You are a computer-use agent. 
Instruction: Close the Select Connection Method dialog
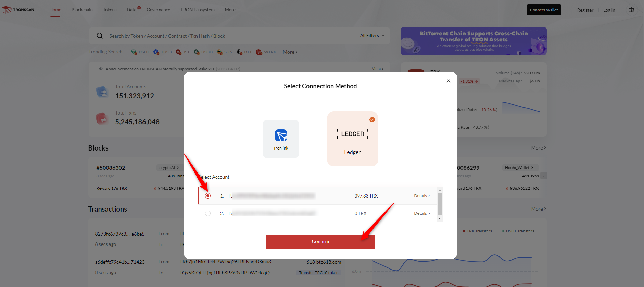(448, 81)
